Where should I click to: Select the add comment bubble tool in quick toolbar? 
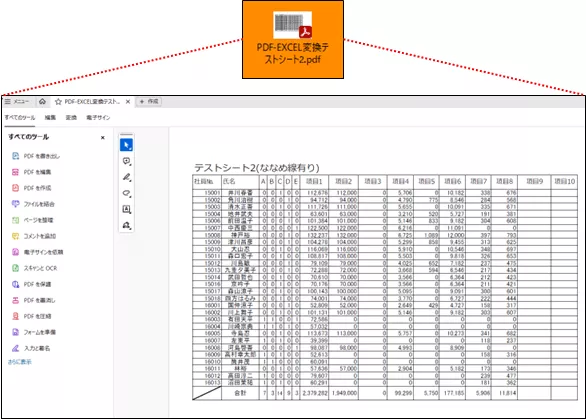[x=126, y=161]
